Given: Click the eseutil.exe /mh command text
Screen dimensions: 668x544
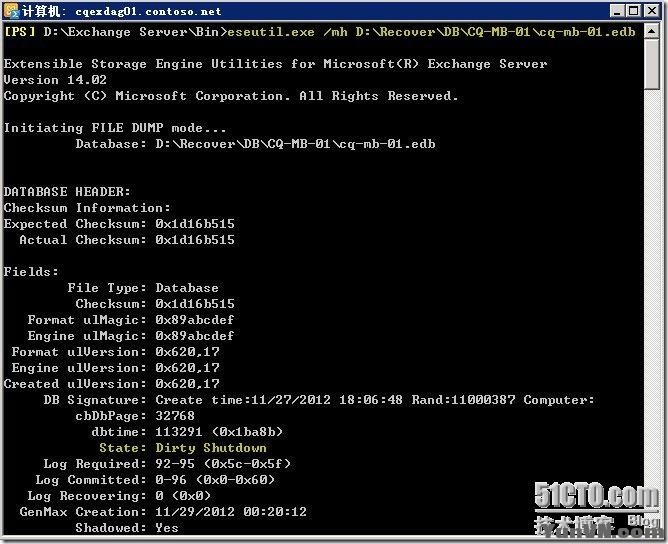Looking at the screenshot, I should [x=432, y=32].
